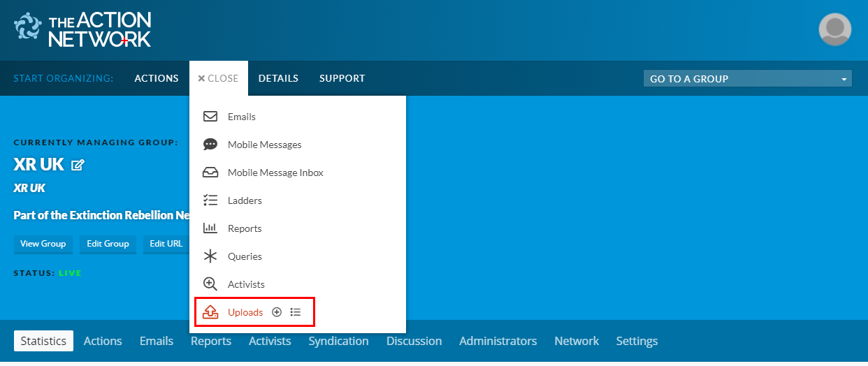The height and width of the screenshot is (366, 868).
Task: Click the Queries asterisk icon
Action: click(x=210, y=256)
